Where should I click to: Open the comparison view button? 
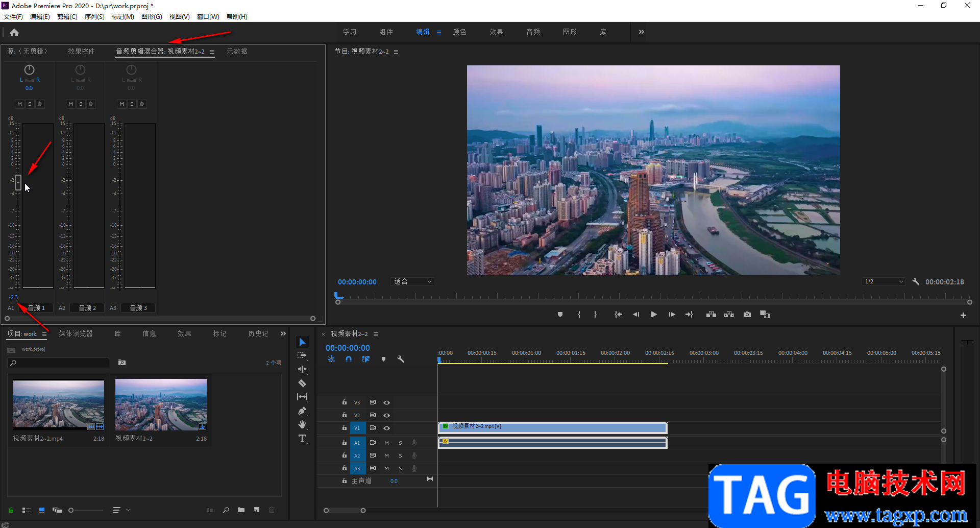(x=765, y=315)
